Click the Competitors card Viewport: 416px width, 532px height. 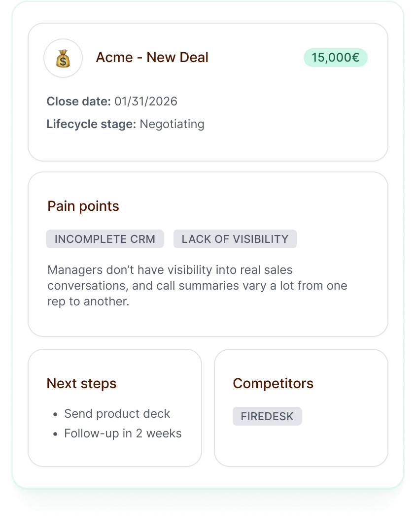pos(301,448)
